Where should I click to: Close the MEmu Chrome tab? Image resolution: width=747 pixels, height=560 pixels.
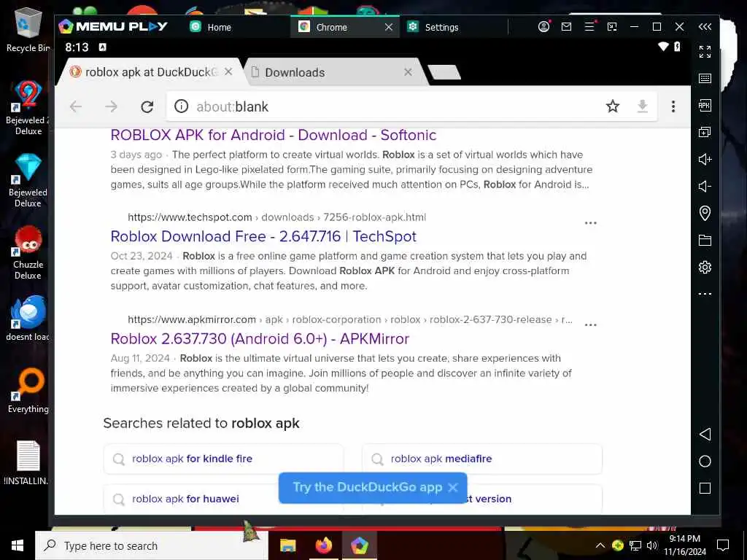(389, 27)
